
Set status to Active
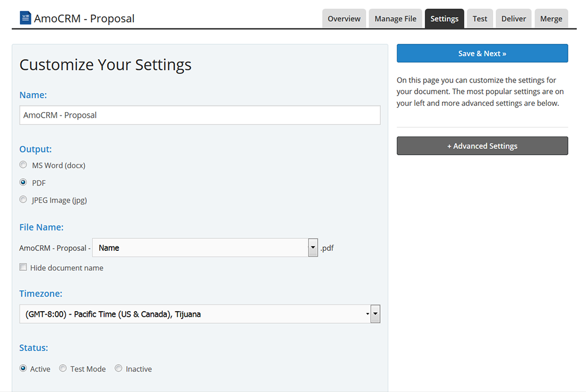coord(23,369)
